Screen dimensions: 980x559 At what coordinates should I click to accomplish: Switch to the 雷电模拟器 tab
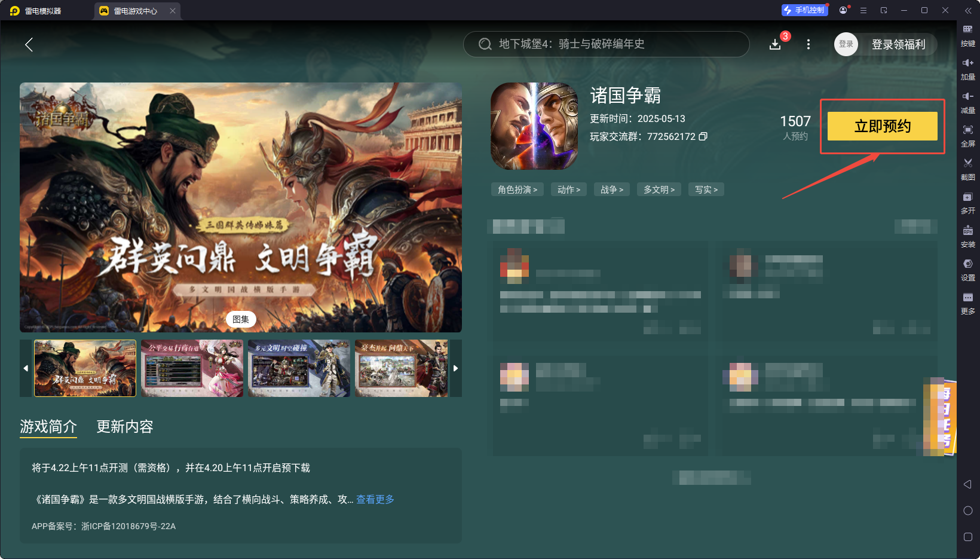tap(36, 11)
